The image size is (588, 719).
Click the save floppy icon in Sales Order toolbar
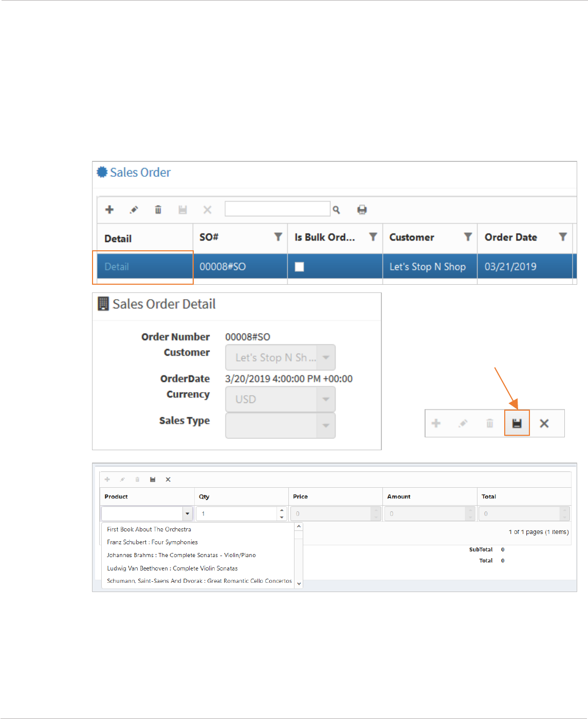point(182,210)
